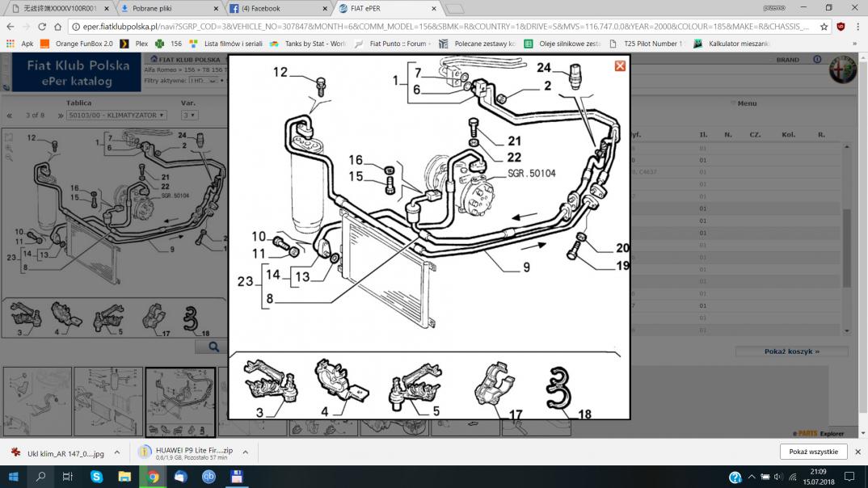Click help question icon in tray
The width and height of the screenshot is (868, 488).
pos(735,477)
